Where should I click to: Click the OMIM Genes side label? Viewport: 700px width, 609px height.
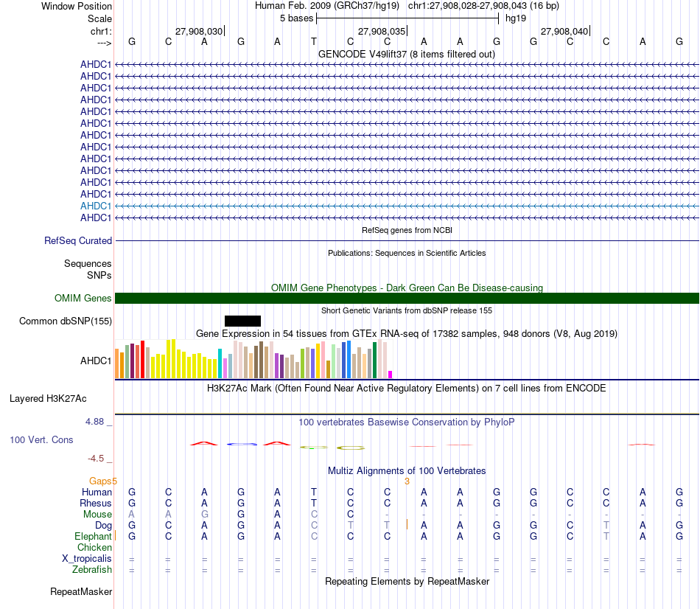83,298
